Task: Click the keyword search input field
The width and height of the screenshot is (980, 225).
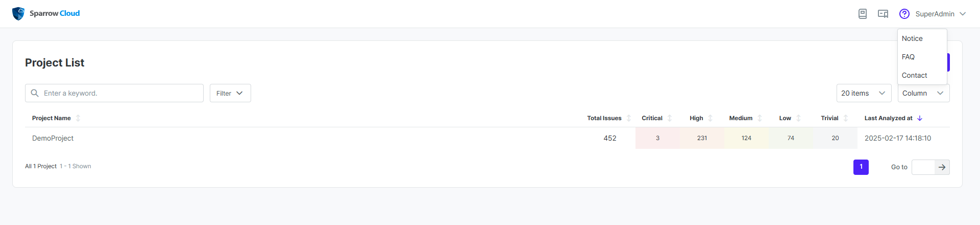Action: click(114, 93)
